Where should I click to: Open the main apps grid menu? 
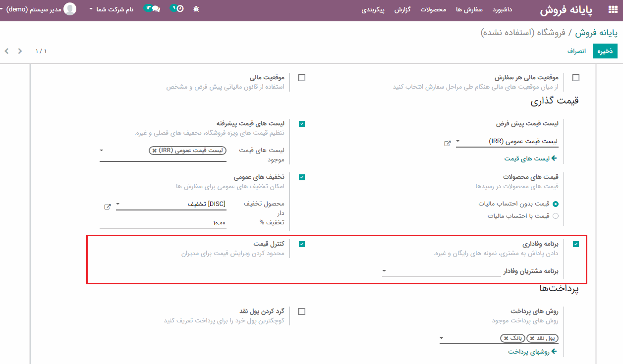[612, 10]
